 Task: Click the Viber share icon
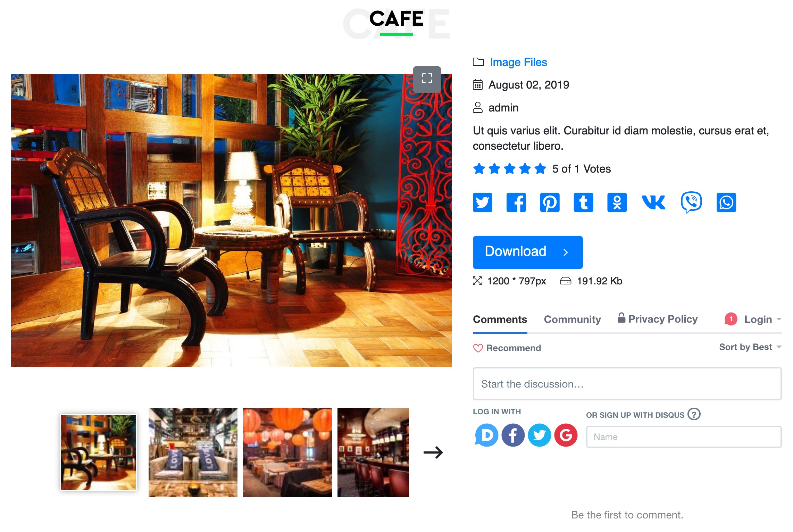tap(691, 201)
